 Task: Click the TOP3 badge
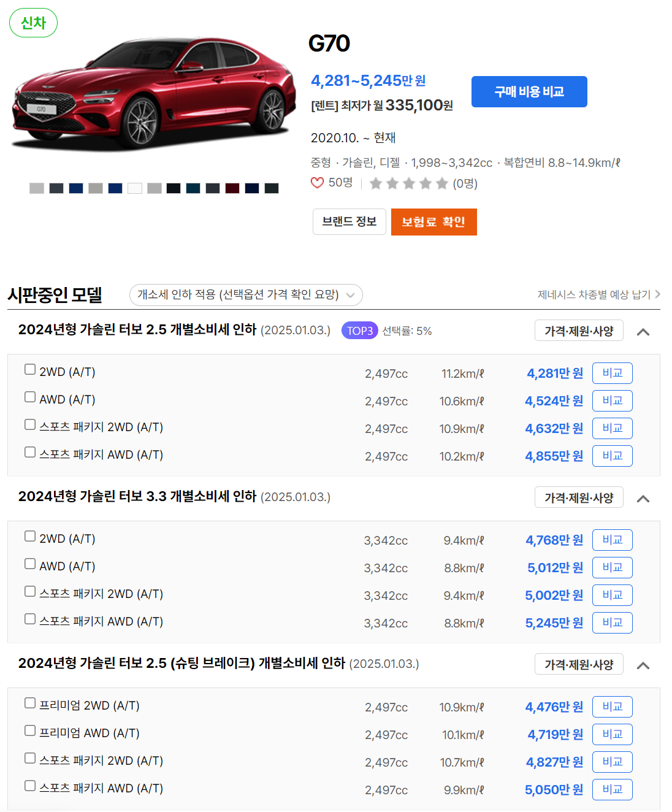point(360,331)
